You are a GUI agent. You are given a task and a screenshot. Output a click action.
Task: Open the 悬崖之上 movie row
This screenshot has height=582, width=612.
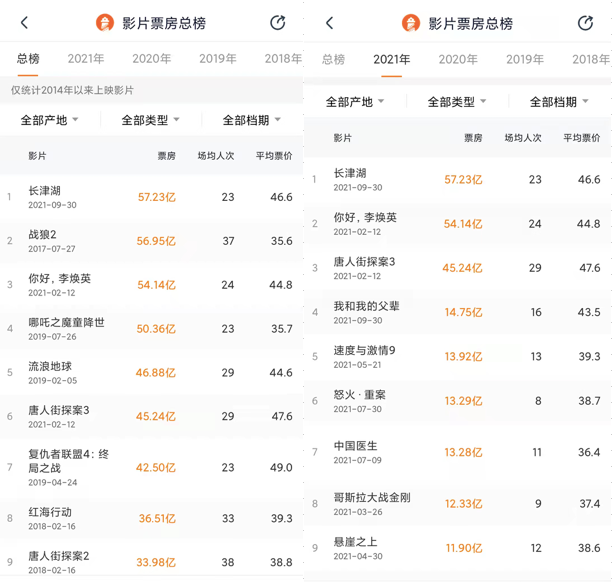tap(458, 548)
